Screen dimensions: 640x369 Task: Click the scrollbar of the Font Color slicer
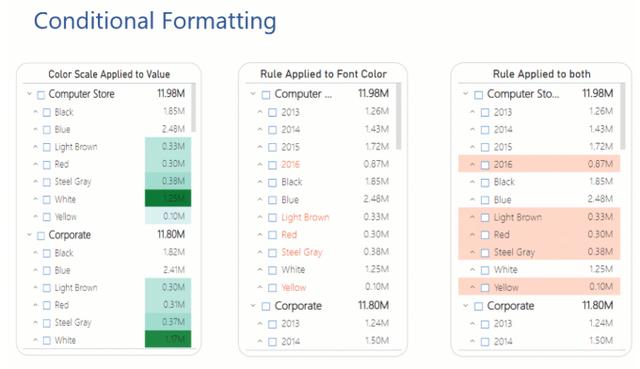pos(399,116)
